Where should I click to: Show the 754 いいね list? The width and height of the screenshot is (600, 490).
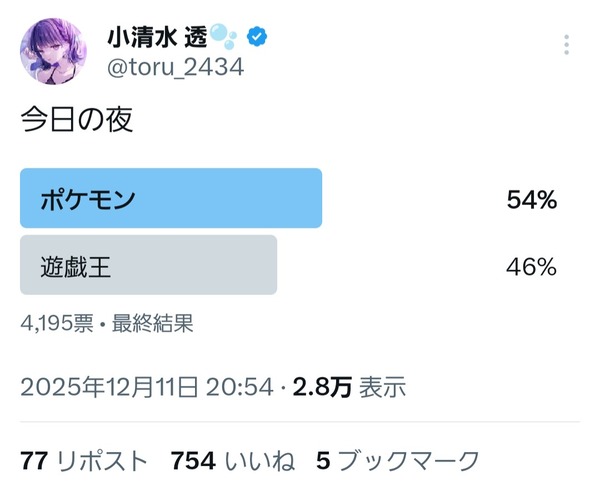pyautogui.click(x=232, y=460)
